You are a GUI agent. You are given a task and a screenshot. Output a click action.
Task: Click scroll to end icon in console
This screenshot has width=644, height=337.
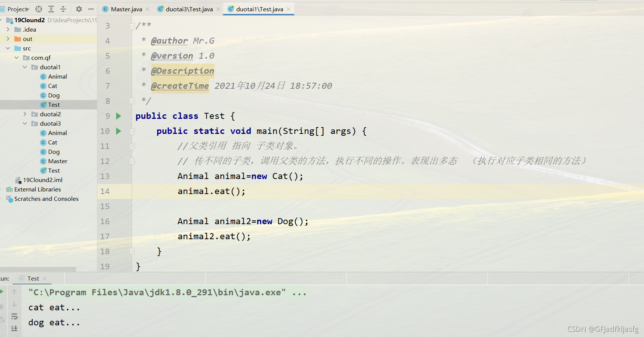(x=14, y=328)
